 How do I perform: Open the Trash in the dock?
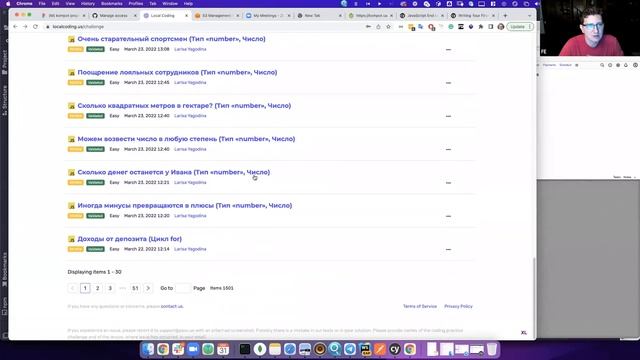click(x=492, y=349)
